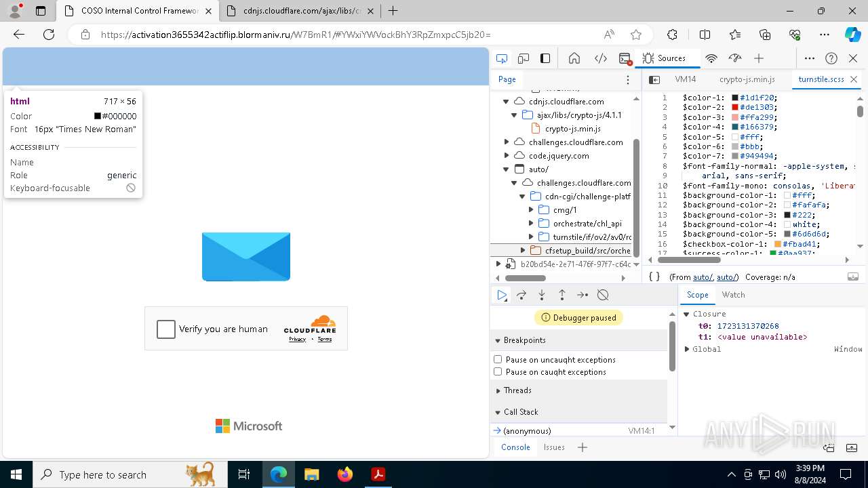Open the Performance panel icon

(x=735, y=58)
